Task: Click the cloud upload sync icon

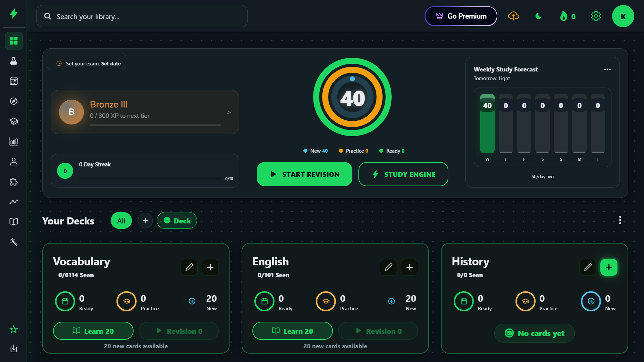Action: (x=513, y=16)
